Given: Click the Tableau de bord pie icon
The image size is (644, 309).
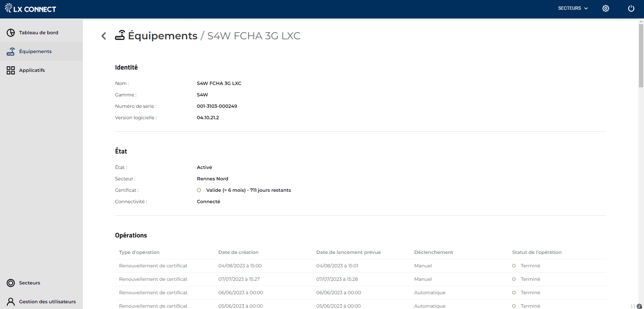Looking at the screenshot, I should 11,33.
